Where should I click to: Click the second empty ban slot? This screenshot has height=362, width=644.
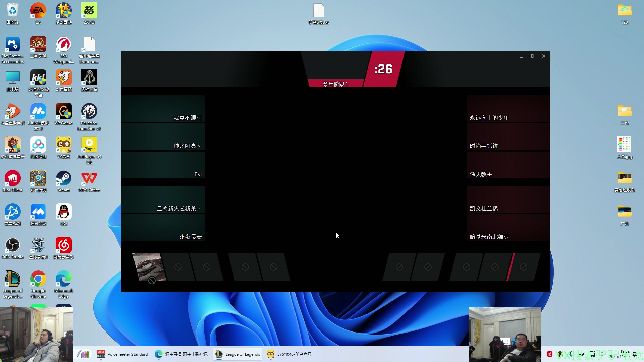point(207,267)
